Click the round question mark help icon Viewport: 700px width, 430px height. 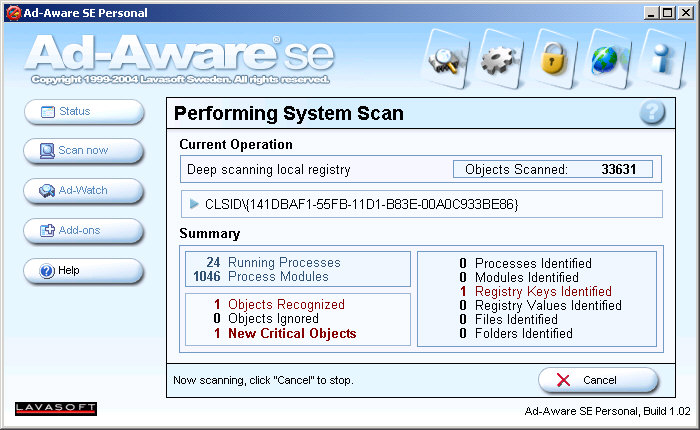(652, 112)
